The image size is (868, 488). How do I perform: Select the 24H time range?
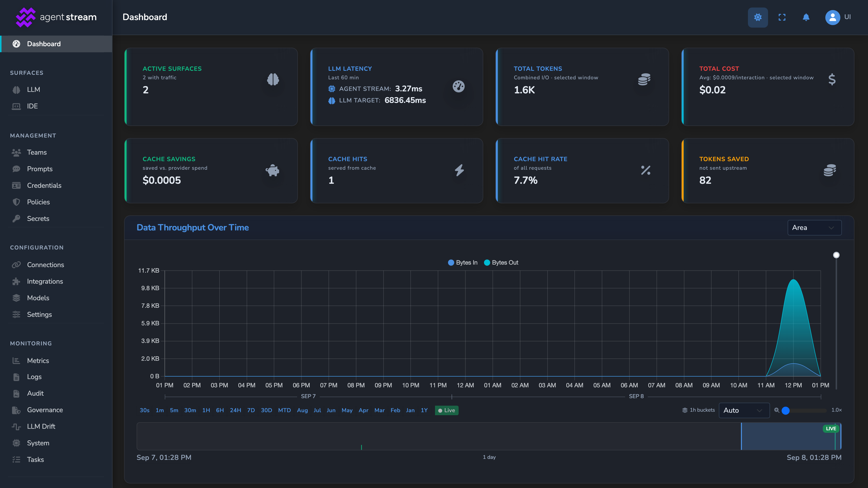[235, 410]
